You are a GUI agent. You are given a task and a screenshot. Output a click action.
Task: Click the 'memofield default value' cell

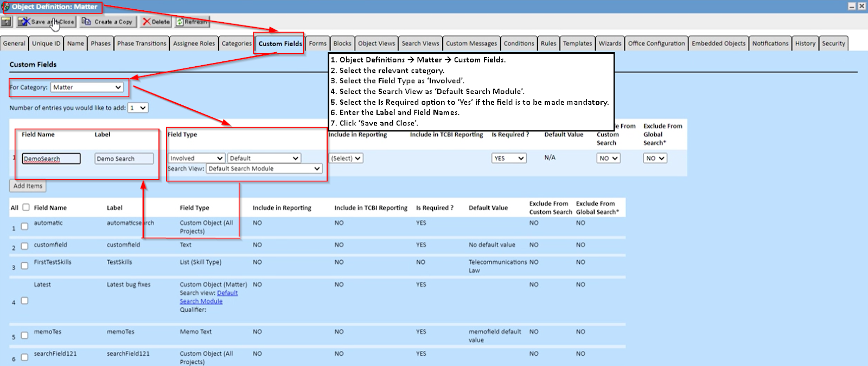495,336
